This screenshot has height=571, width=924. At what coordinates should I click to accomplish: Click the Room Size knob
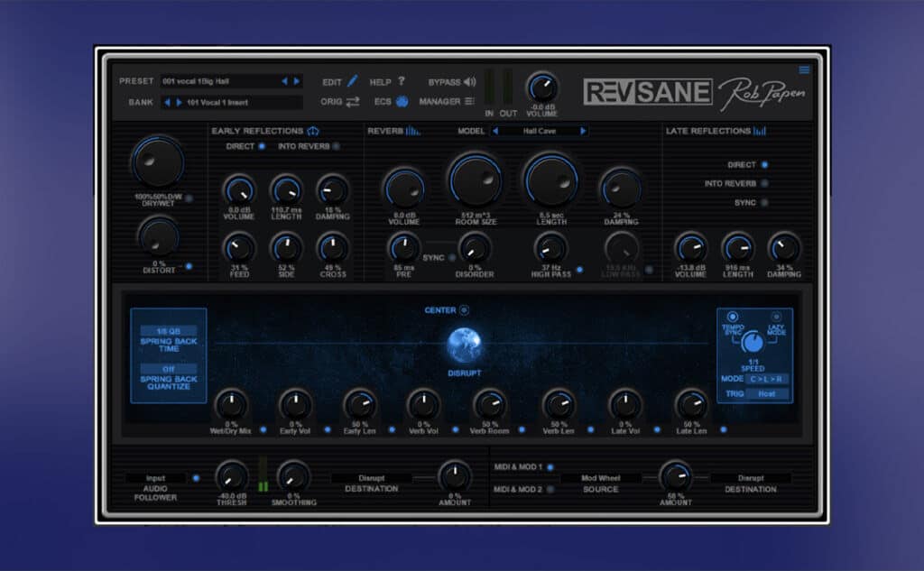[475, 180]
